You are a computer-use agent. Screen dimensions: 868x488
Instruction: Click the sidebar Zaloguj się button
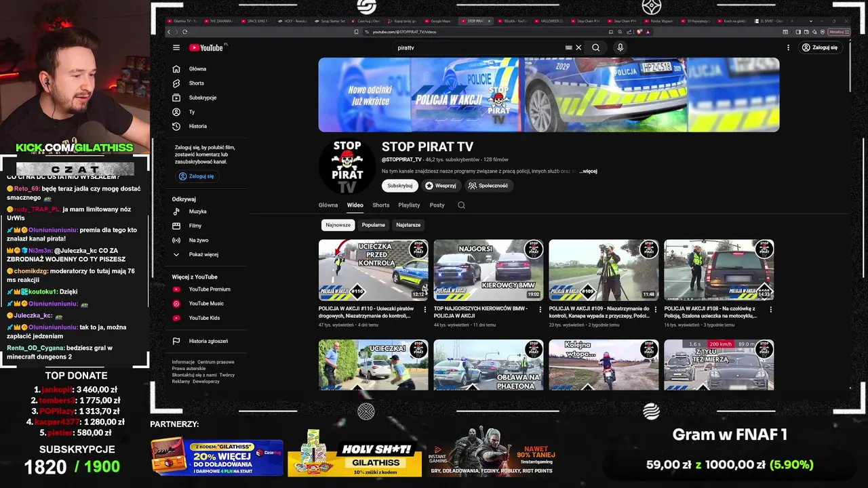coord(197,176)
